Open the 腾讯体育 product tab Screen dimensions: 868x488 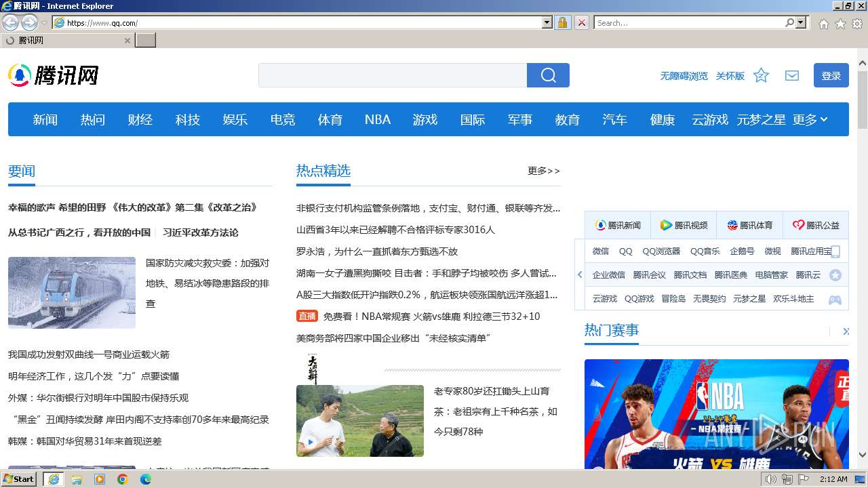coord(749,225)
